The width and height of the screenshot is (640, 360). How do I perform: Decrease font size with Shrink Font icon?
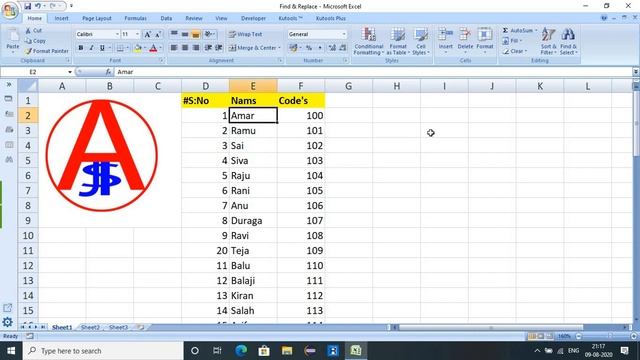coord(158,34)
